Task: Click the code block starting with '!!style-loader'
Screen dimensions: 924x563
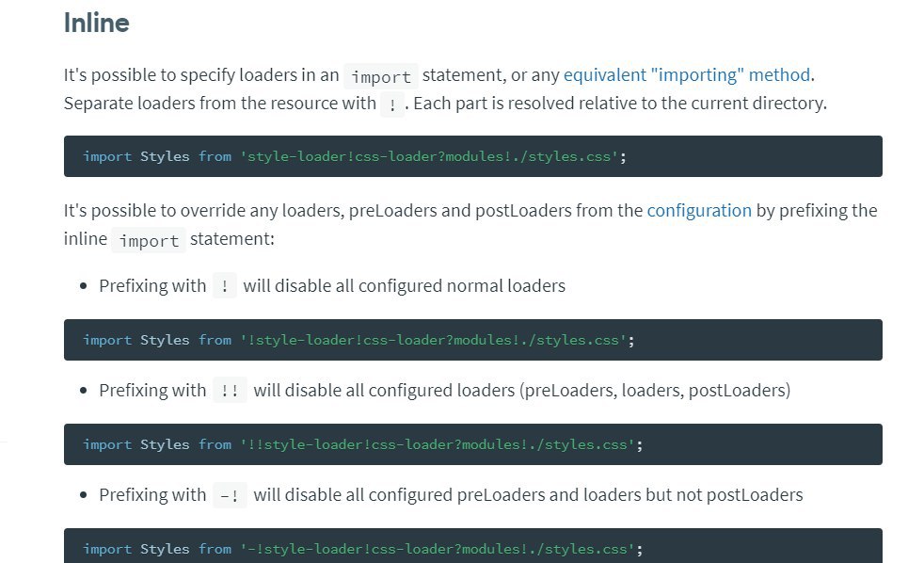Action: tap(472, 444)
